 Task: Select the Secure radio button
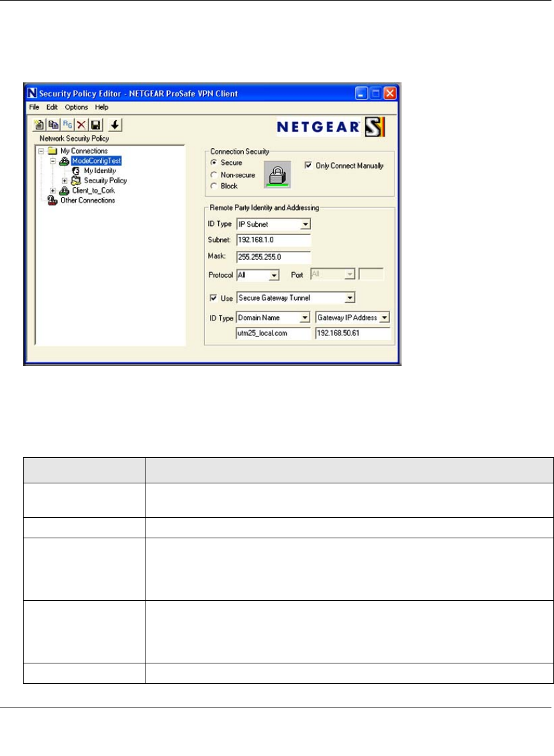(213, 162)
